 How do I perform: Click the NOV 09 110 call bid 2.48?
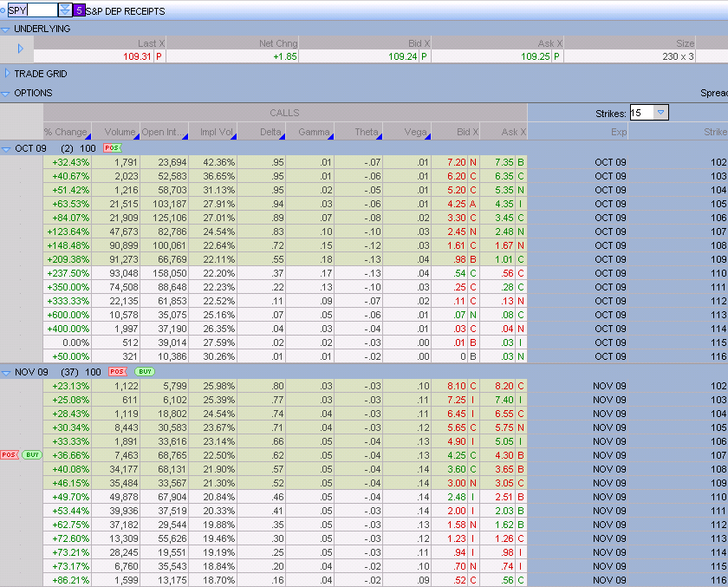457,497
